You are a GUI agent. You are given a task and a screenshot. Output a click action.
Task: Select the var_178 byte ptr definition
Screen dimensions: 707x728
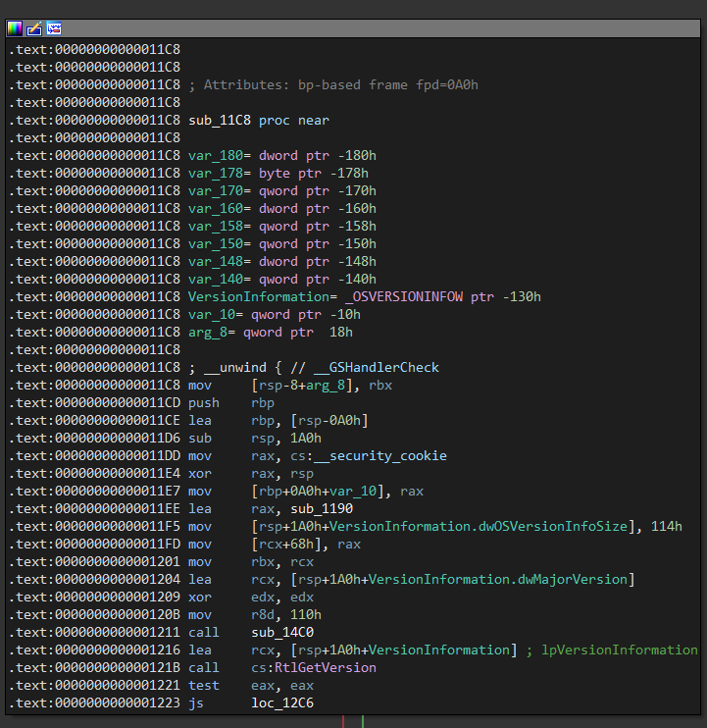coord(278,174)
